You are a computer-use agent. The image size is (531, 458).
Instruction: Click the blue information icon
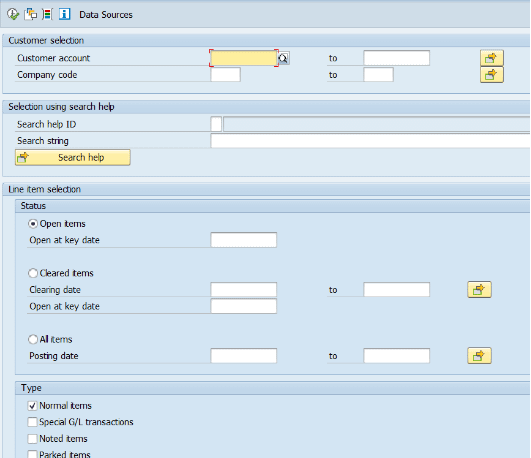64,14
